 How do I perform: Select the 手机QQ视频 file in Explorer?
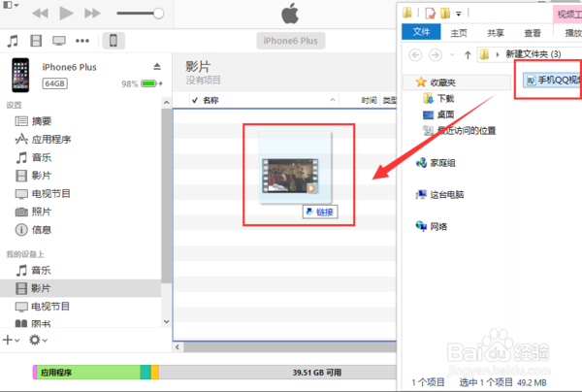(553, 80)
